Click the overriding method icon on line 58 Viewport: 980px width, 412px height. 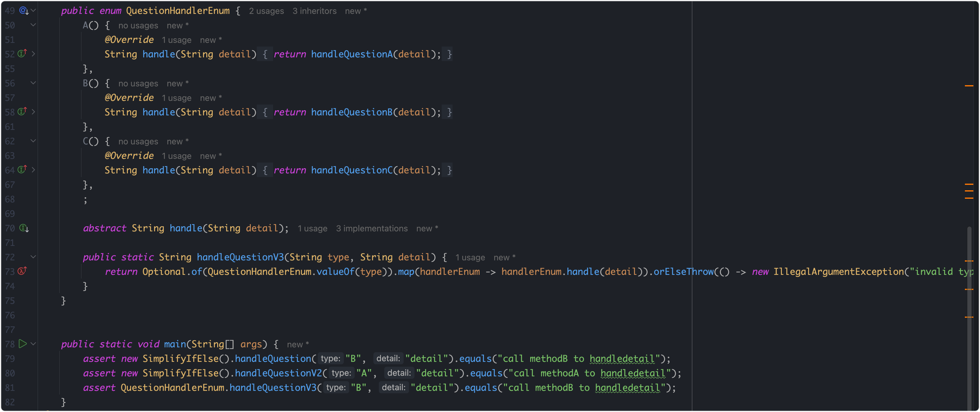tap(22, 111)
